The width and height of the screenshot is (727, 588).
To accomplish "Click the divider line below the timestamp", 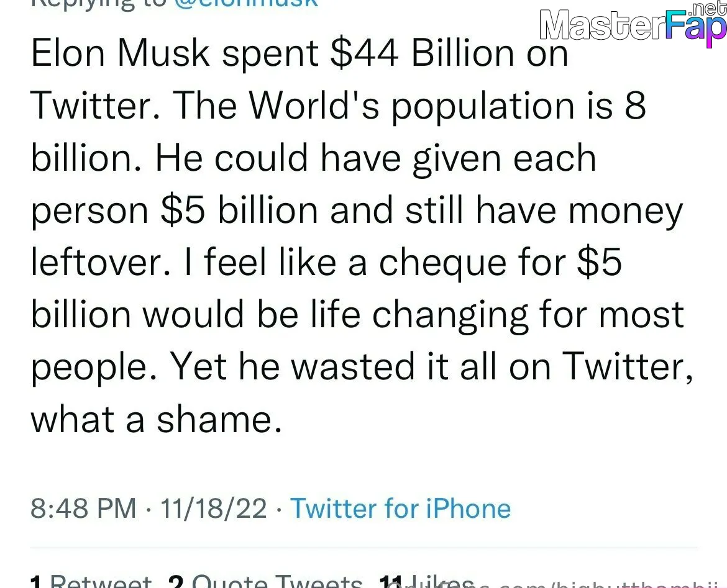I will click(363, 548).
